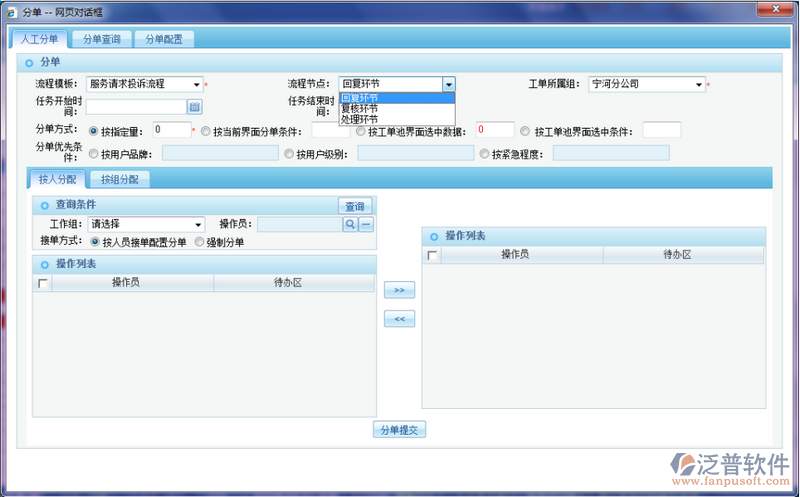Close the 分单 dialog window

[775, 9]
